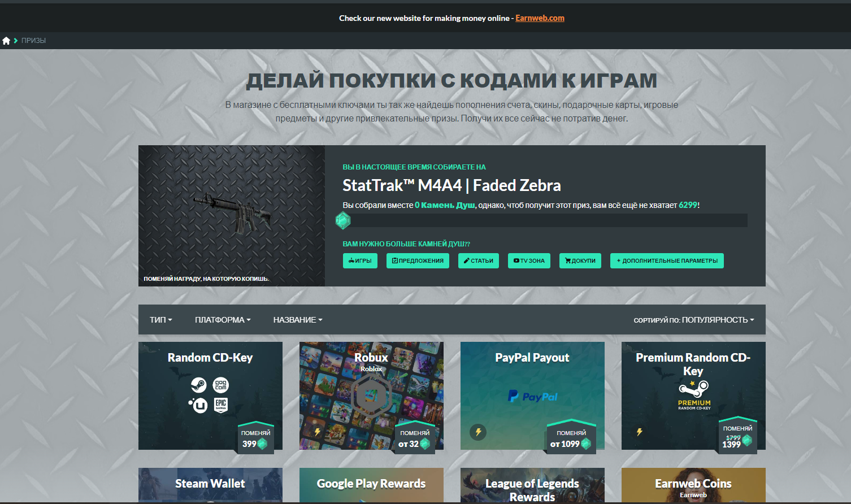Screen dimensions: 851x504
Task: Click the lightning icon on PayPal Payout
Action: point(478,432)
